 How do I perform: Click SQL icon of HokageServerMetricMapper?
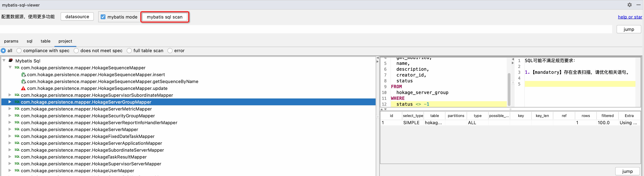(x=17, y=109)
